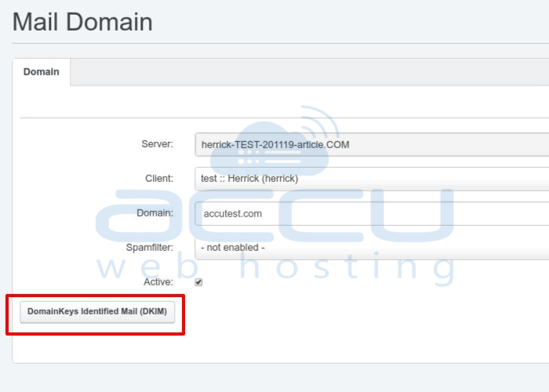This screenshot has height=392, width=549.
Task: Open the Client dropdown test :: Herrick
Action: click(x=372, y=179)
